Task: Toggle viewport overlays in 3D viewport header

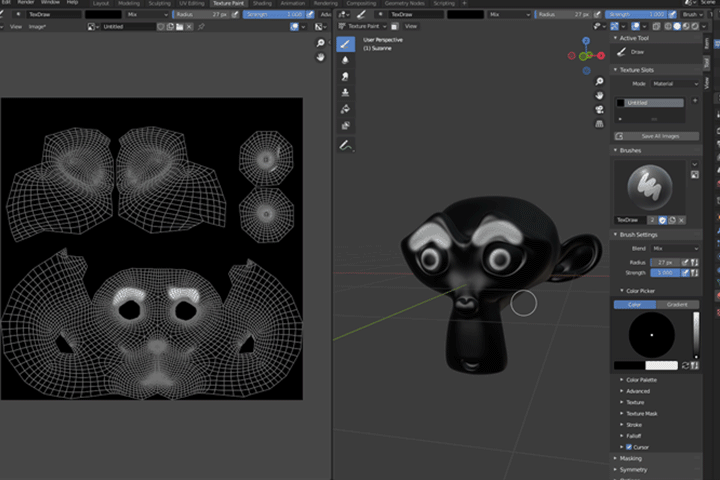Action: pos(636,26)
